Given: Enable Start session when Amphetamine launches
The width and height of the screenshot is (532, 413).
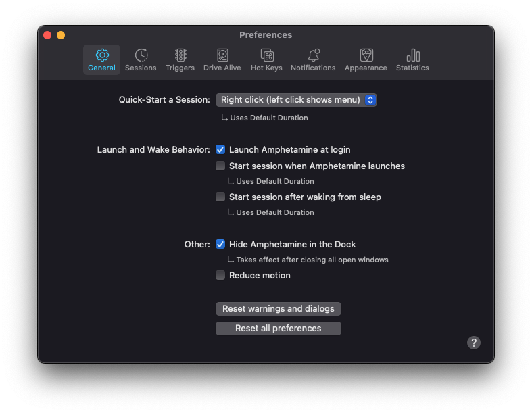Looking at the screenshot, I should [220, 166].
